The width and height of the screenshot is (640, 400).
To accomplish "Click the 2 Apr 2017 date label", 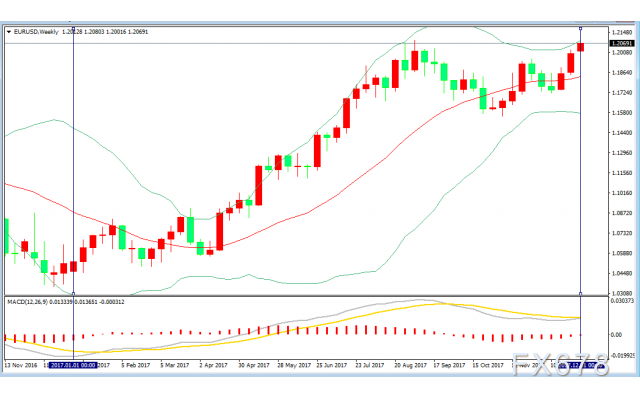I will click(x=213, y=365).
